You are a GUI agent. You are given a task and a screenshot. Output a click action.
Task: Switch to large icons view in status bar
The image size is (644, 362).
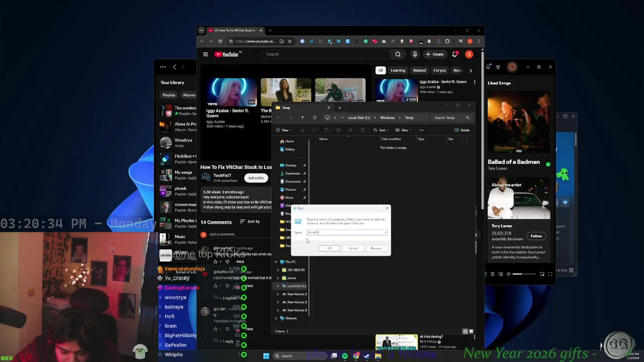[471, 331]
